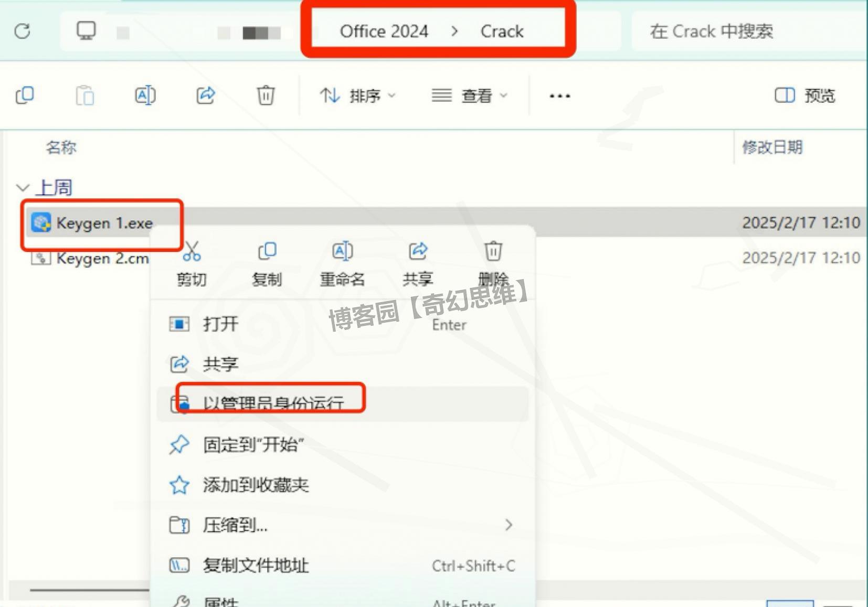The height and width of the screenshot is (607, 868).
Task: Choose 复制文件地址 from context menu
Action: (342, 566)
